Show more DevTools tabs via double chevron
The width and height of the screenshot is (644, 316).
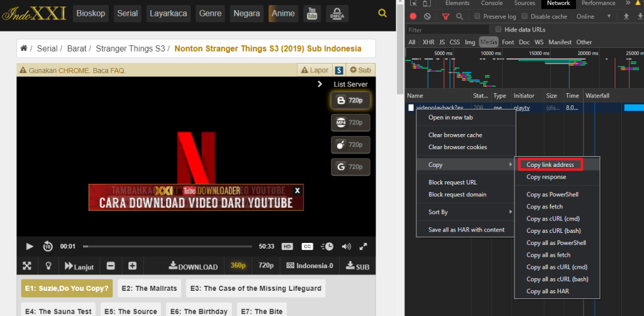[628, 3]
